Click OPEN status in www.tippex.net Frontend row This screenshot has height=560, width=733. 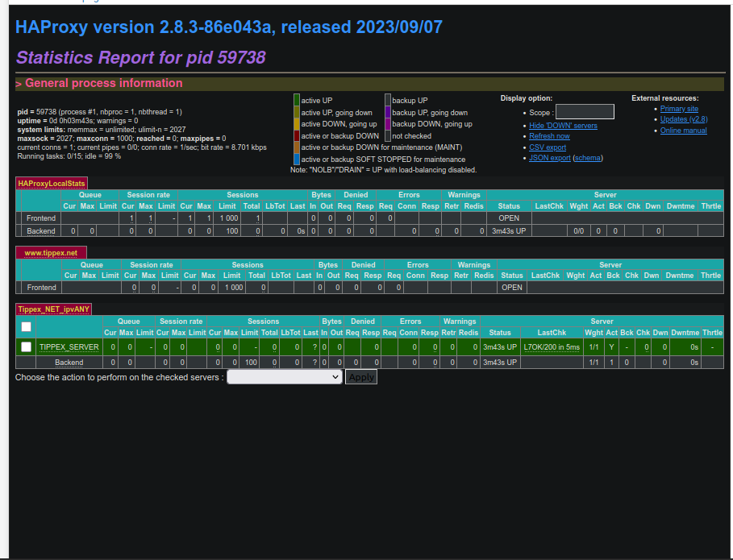512,288
